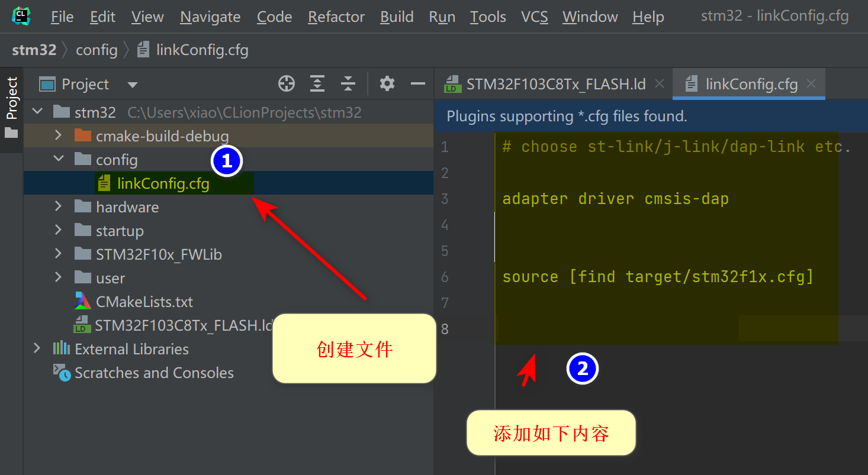Click the 'source [find target/stm32f1x.cfg]' line
The height and width of the screenshot is (475, 868).
click(658, 277)
